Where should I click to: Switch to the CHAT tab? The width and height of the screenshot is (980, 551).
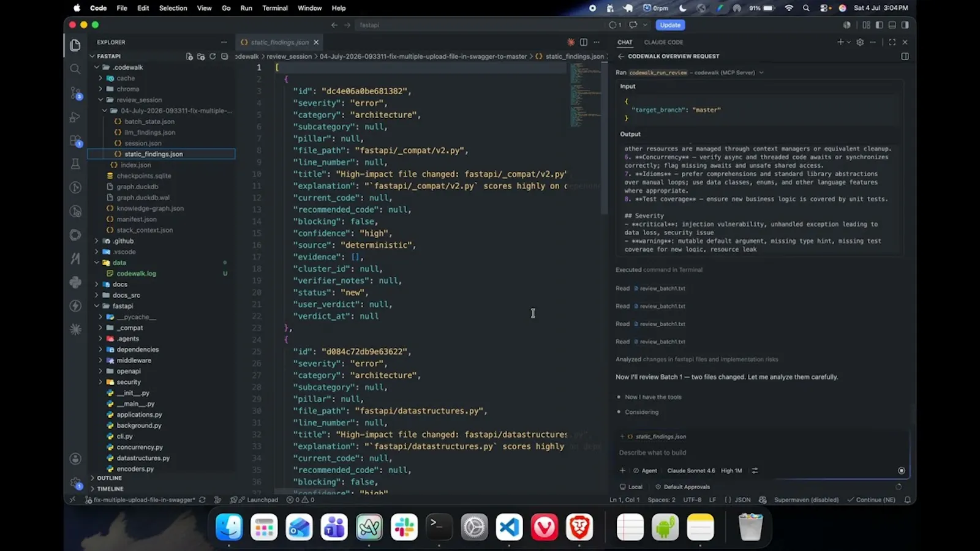coord(625,42)
